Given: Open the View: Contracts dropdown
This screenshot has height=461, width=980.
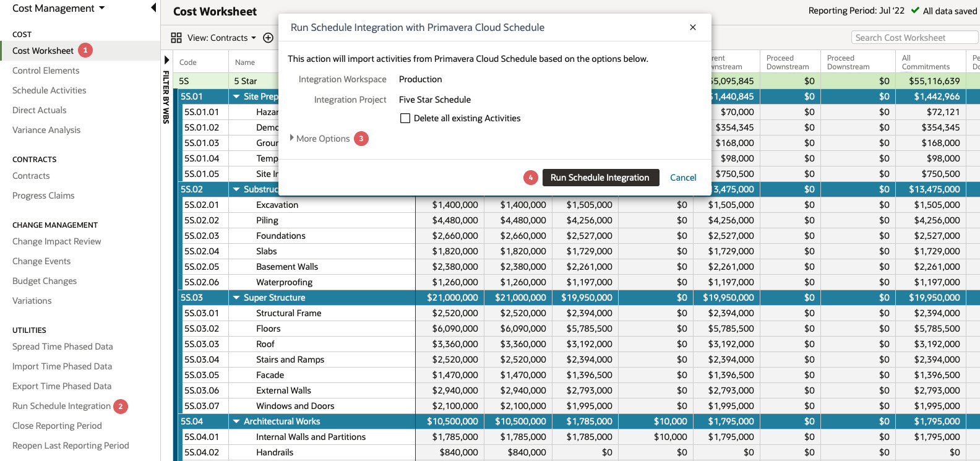Looking at the screenshot, I should (221, 38).
